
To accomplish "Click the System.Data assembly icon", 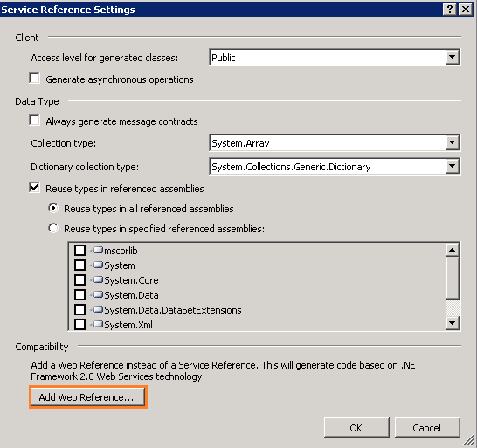I will tap(98, 294).
